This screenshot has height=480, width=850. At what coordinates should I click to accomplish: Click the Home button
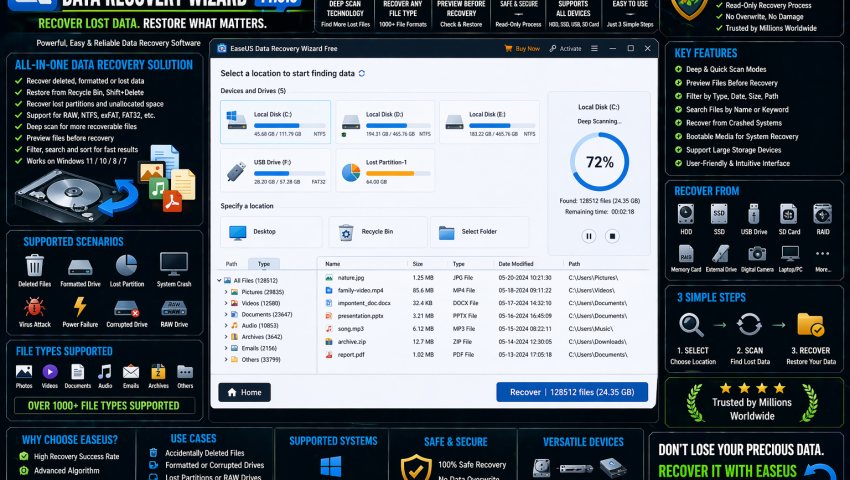click(244, 392)
